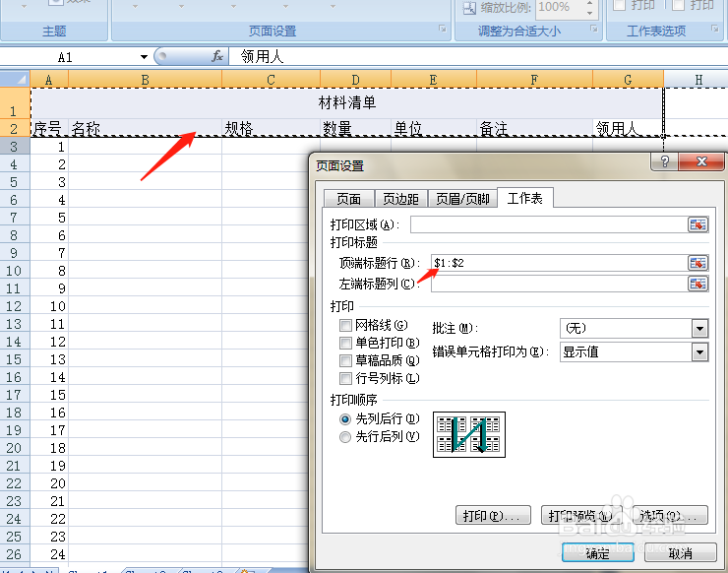Open the Name Box dropdown arrow
728x573 pixels.
pyautogui.click(x=144, y=57)
